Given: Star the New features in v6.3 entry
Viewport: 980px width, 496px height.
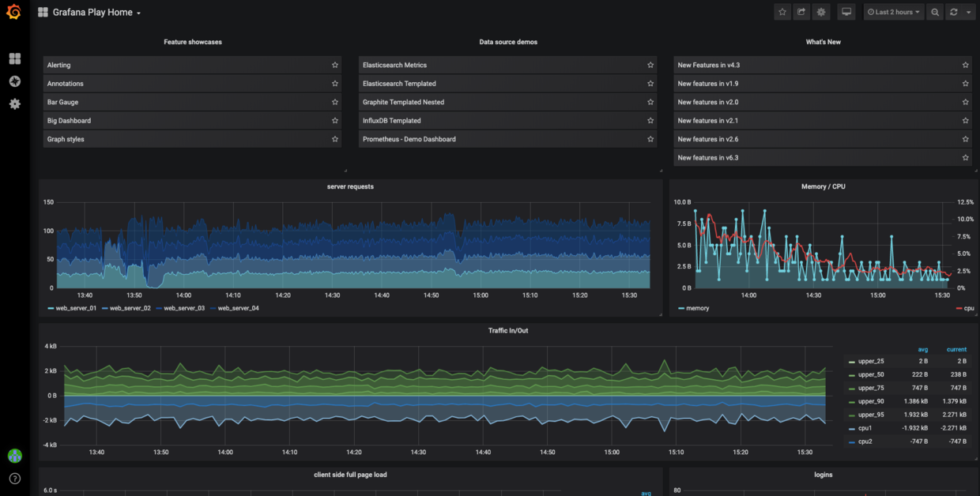Looking at the screenshot, I should 965,158.
